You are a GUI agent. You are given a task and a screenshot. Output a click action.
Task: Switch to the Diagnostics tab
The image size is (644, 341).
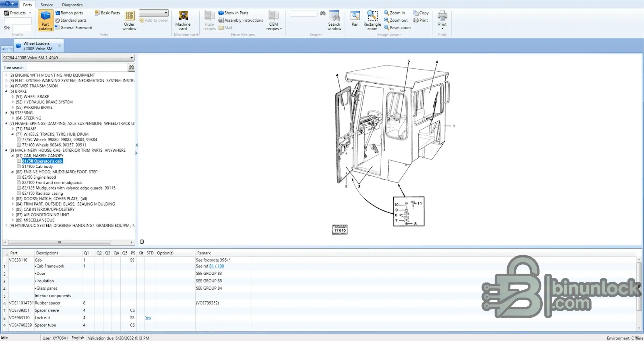point(72,5)
